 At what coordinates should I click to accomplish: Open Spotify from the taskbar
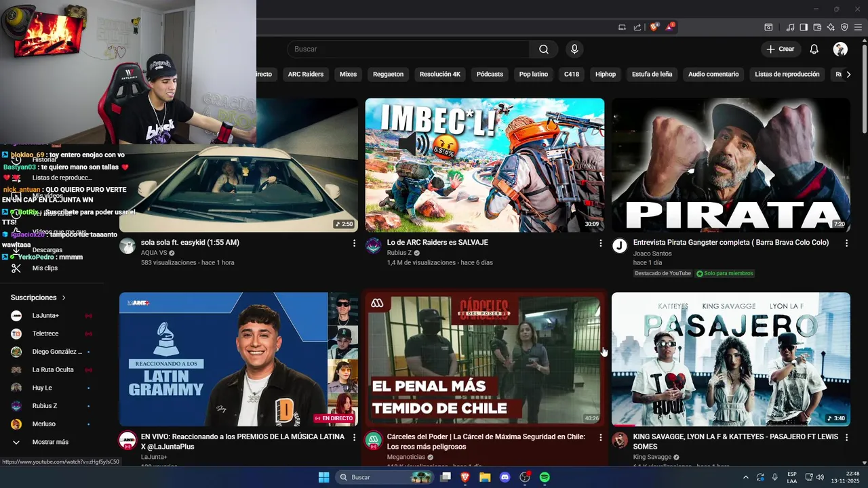[545, 477]
